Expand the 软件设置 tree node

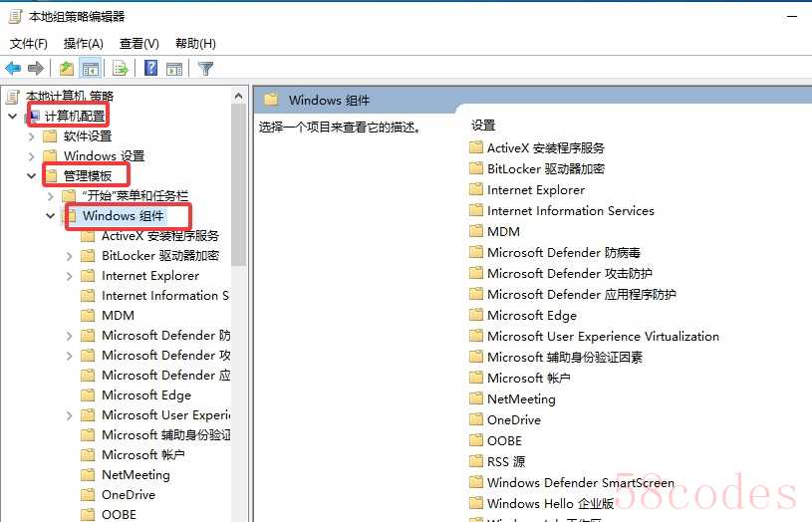[x=32, y=136]
